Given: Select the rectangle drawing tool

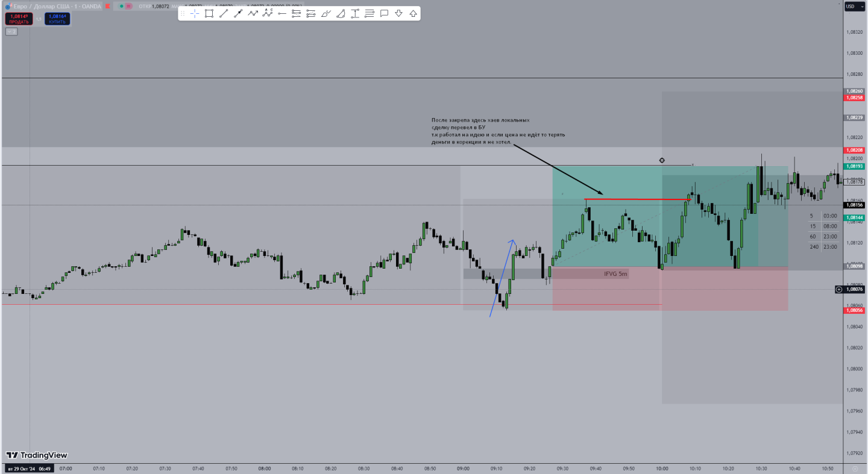Looking at the screenshot, I should tap(209, 13).
